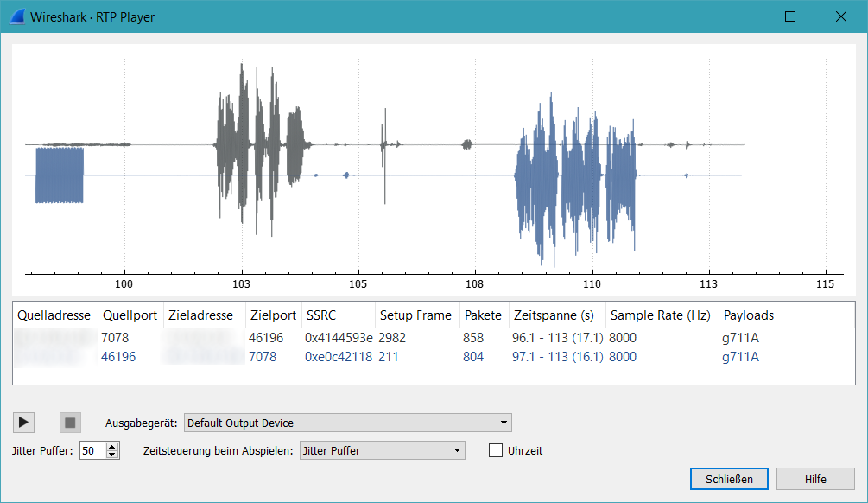
Task: Click the blue tone burst in waveform
Action: coord(60,175)
